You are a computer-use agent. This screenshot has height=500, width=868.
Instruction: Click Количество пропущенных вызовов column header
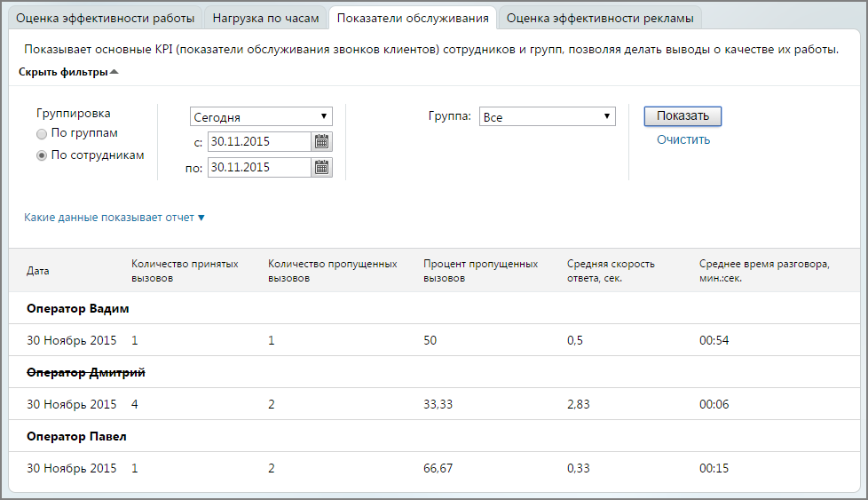pyautogui.click(x=333, y=271)
